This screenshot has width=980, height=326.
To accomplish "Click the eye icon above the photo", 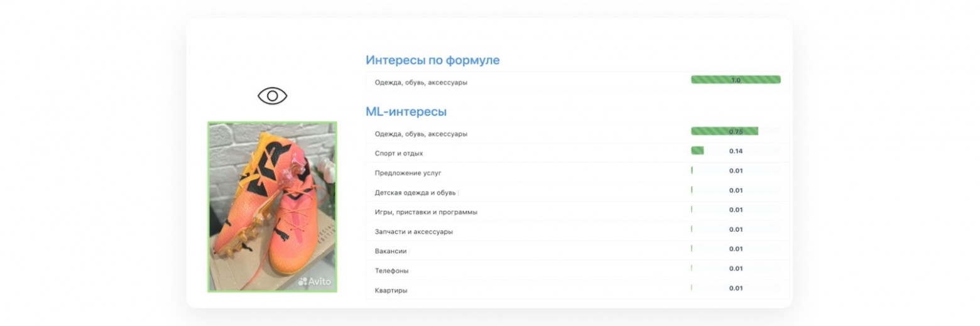I will click(x=273, y=96).
